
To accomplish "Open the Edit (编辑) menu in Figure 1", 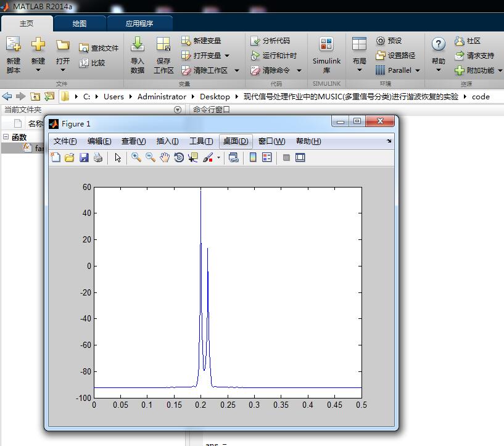I will pos(99,141).
